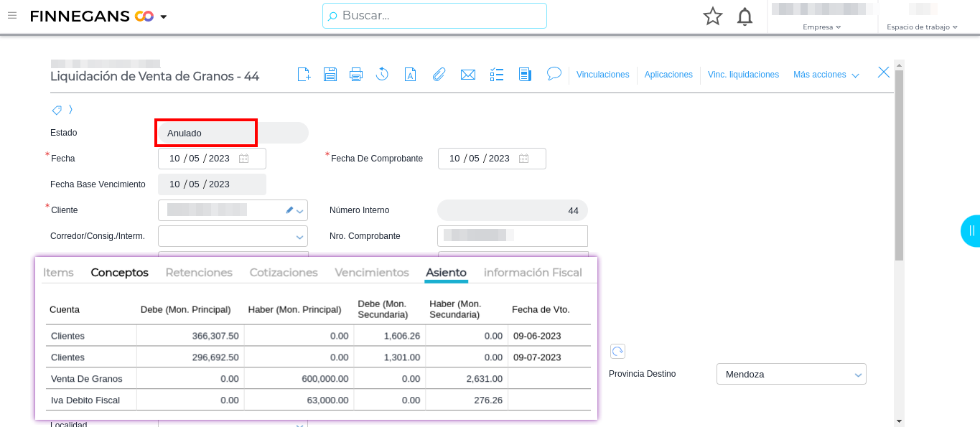Screen dimensions: 980x427
Task: Expand the Cliente dropdown arrow
Action: coord(300,211)
